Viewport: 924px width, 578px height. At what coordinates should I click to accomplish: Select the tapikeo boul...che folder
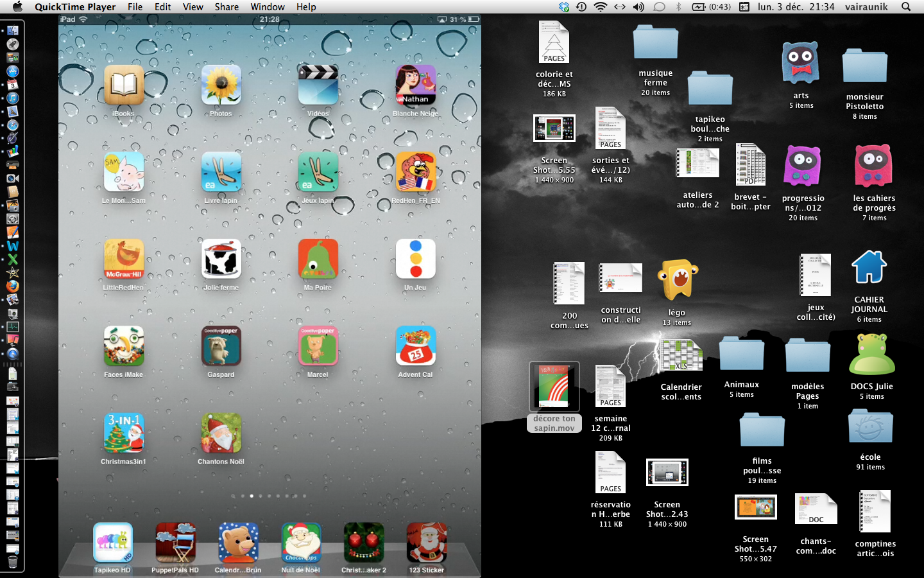[710, 88]
